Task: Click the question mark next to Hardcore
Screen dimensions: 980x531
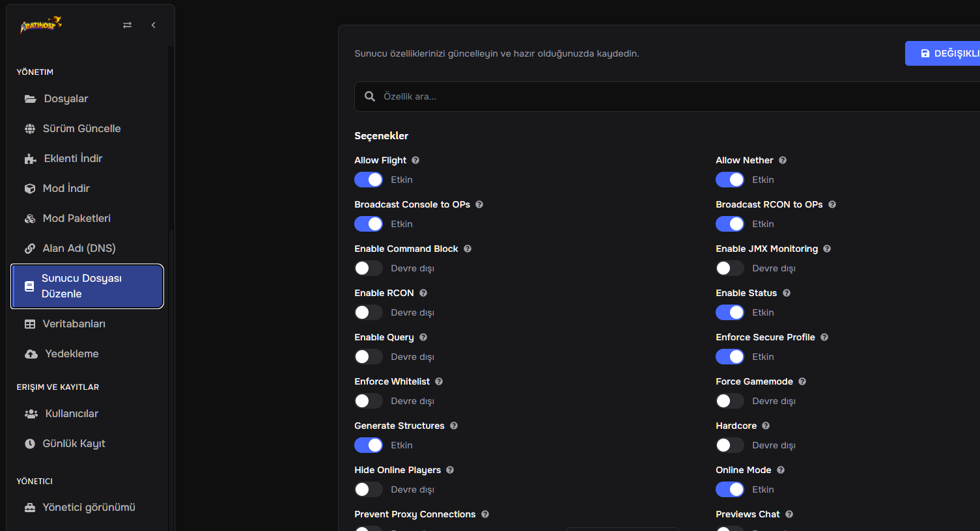Action: [766, 426]
